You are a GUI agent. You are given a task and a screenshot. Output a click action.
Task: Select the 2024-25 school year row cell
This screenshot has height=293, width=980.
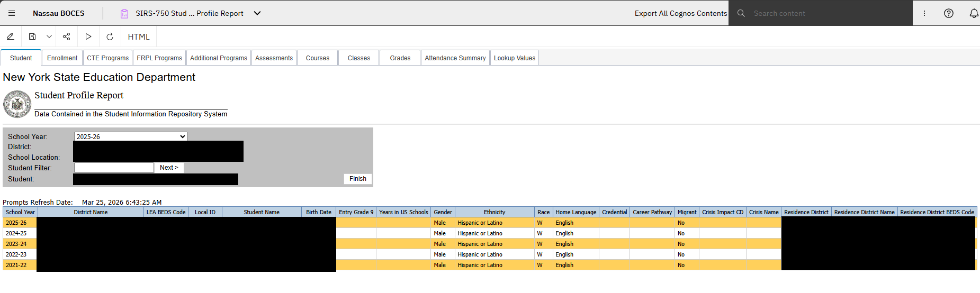coord(20,233)
